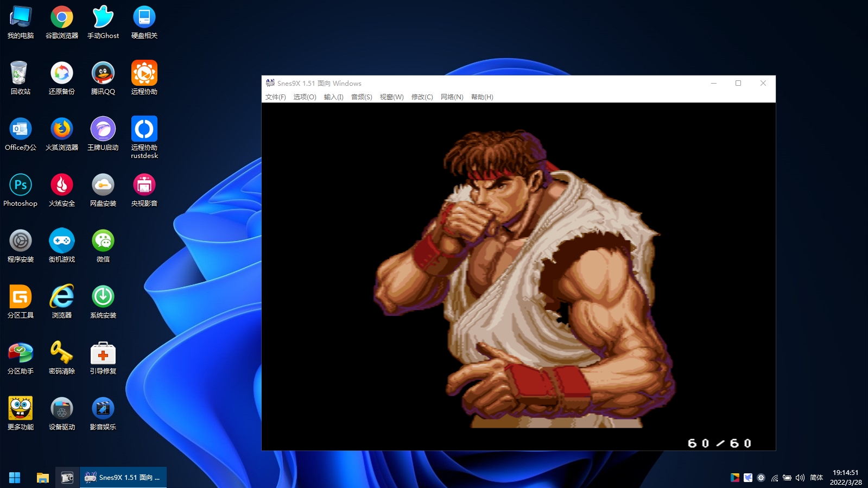Image resolution: width=868 pixels, height=488 pixels.
Task: Select the 手动Ghost desktop icon
Action: 103,23
